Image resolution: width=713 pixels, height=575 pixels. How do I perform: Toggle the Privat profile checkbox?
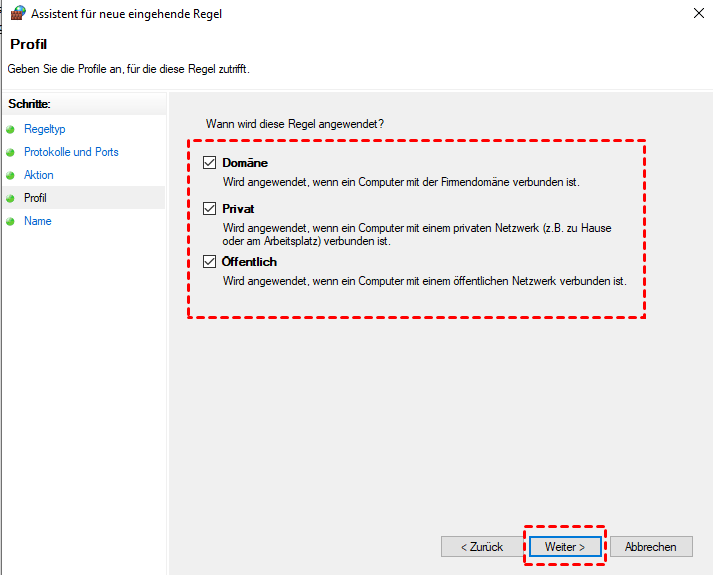(209, 209)
